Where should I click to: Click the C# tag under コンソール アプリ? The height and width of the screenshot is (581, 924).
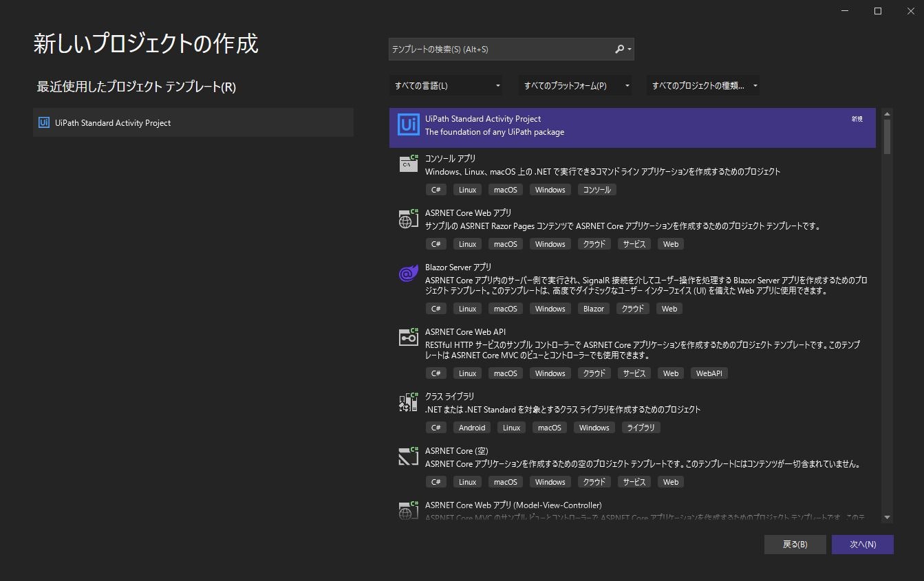click(436, 190)
